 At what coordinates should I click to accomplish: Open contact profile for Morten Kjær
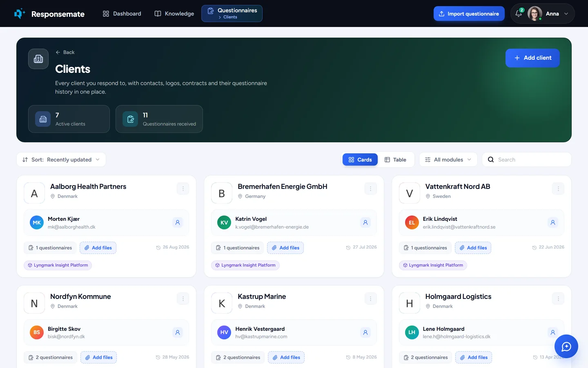[178, 223]
